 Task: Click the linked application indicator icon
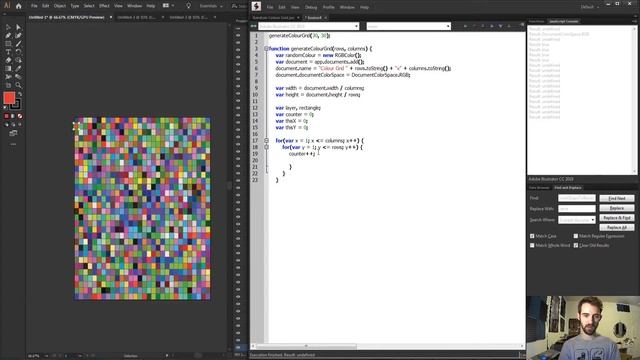pos(253,26)
